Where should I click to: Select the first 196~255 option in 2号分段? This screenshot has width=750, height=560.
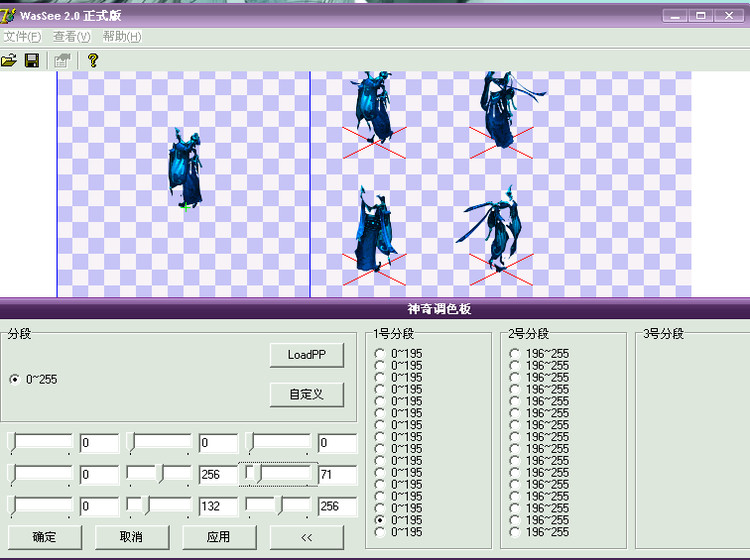click(515, 353)
